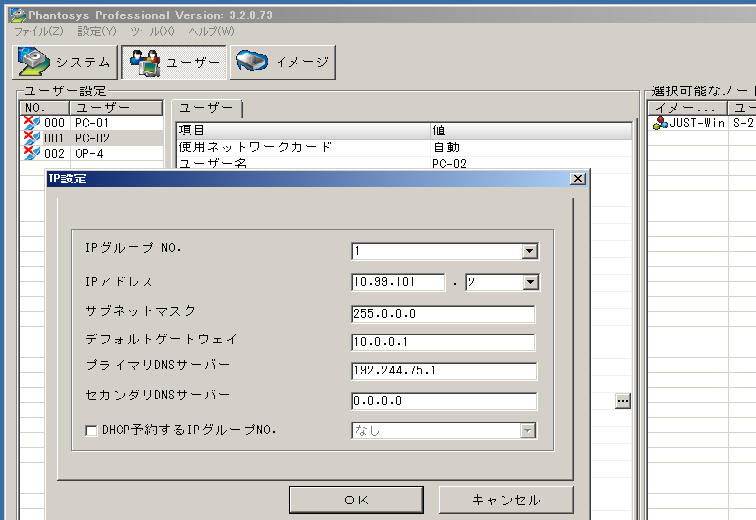Screen dimensions: 756x520
Task: Click the イメージ drive icon
Action: click(x=253, y=62)
